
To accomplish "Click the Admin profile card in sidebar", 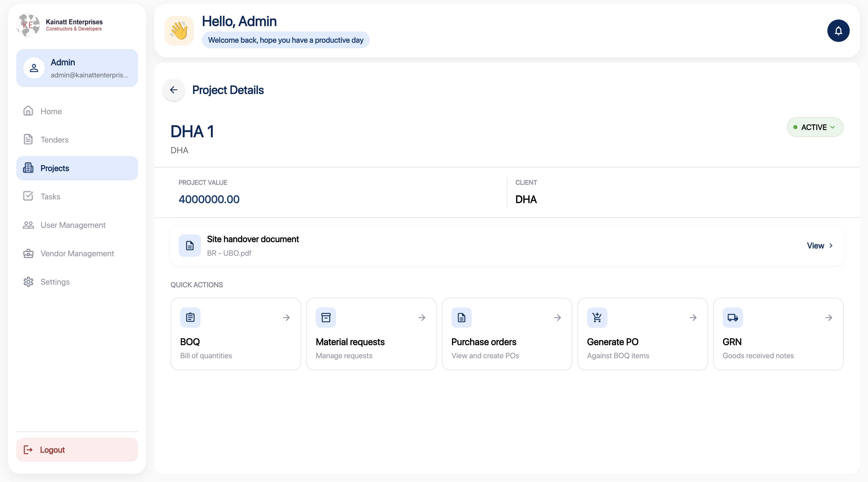I will click(x=77, y=68).
